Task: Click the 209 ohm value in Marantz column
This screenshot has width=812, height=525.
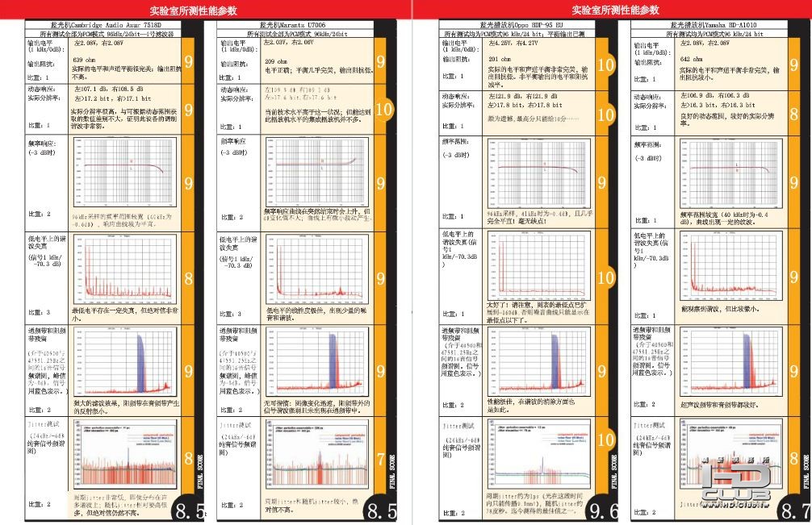Action: (x=276, y=61)
